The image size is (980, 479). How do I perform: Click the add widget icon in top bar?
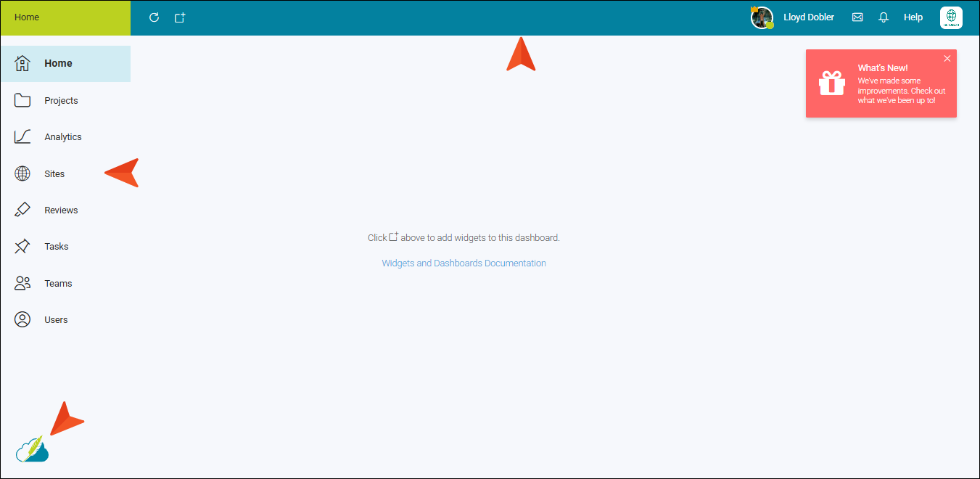[x=180, y=17]
